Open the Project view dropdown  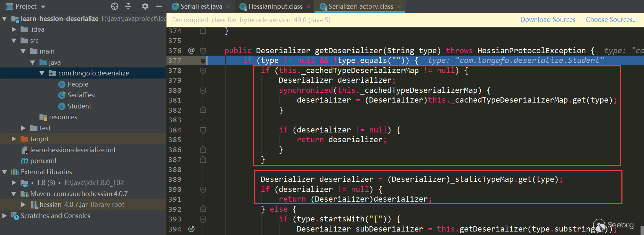(43, 7)
